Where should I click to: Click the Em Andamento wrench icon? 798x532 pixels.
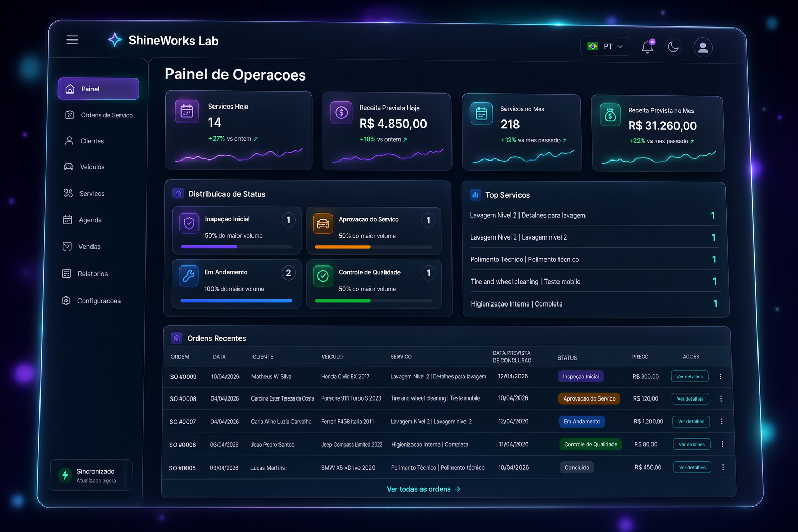[189, 276]
